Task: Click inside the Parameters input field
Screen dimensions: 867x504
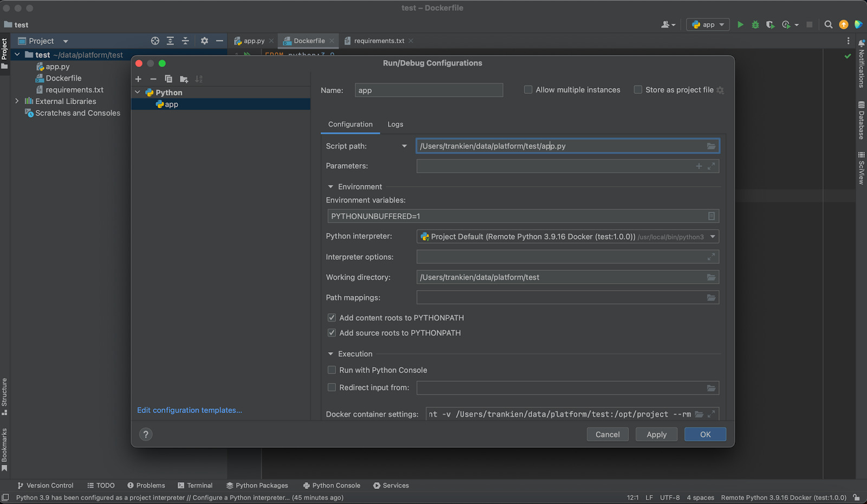Action: tap(542, 166)
